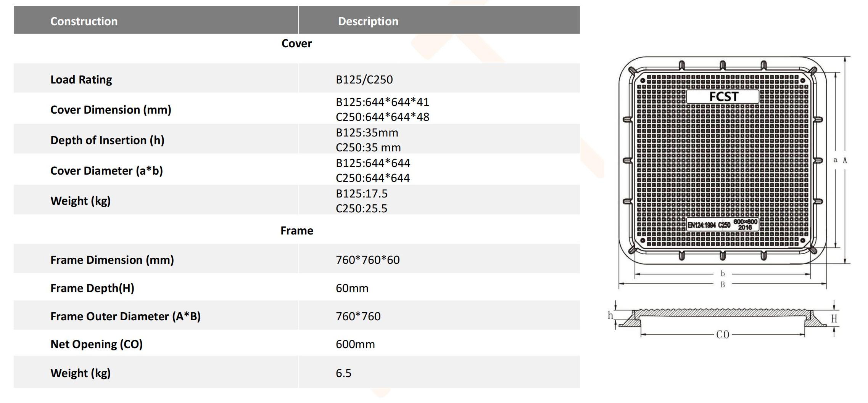Viewport: 868px width, 403px height.
Task: Select the "Cover" section heading
Action: click(296, 43)
